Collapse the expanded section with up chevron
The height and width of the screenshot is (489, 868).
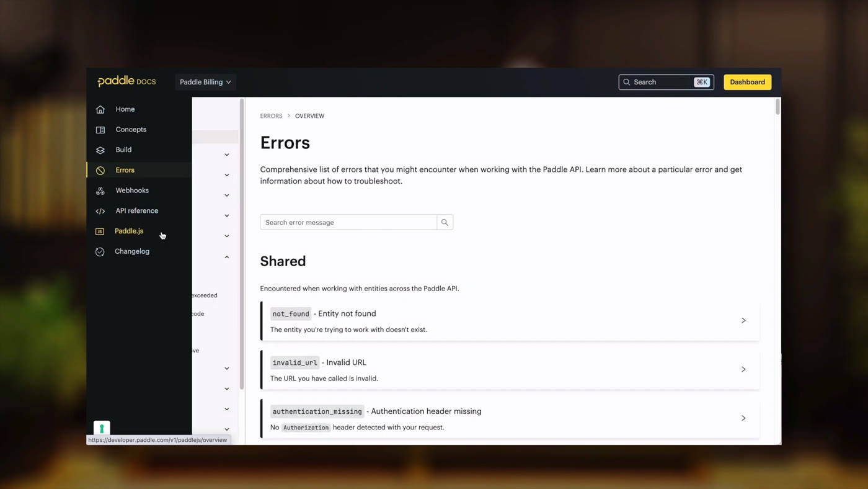pyautogui.click(x=227, y=257)
